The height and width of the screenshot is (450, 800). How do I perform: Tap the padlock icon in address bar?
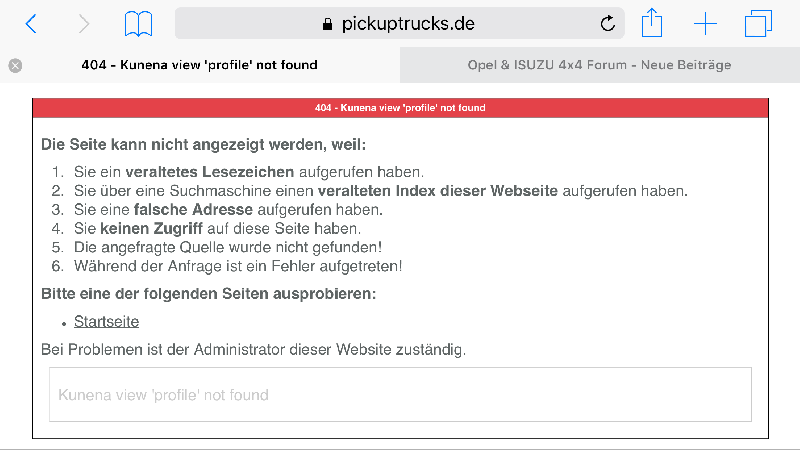pos(328,24)
